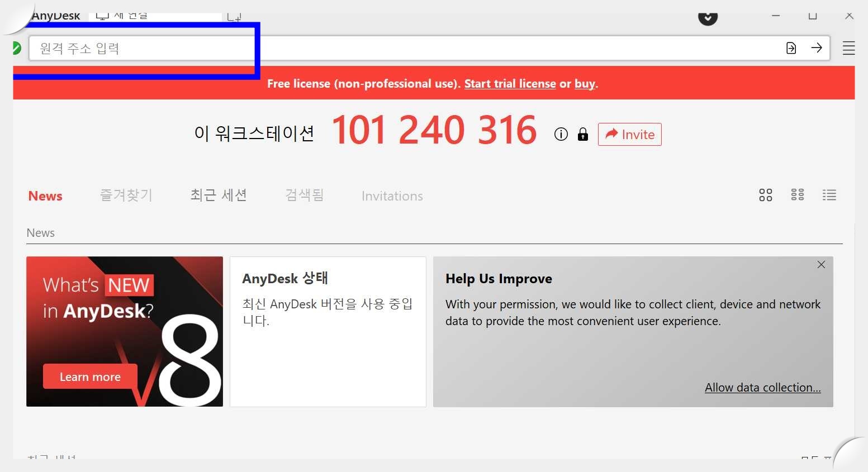
Task: Dismiss the Help Us Improve panel
Action: (820, 264)
